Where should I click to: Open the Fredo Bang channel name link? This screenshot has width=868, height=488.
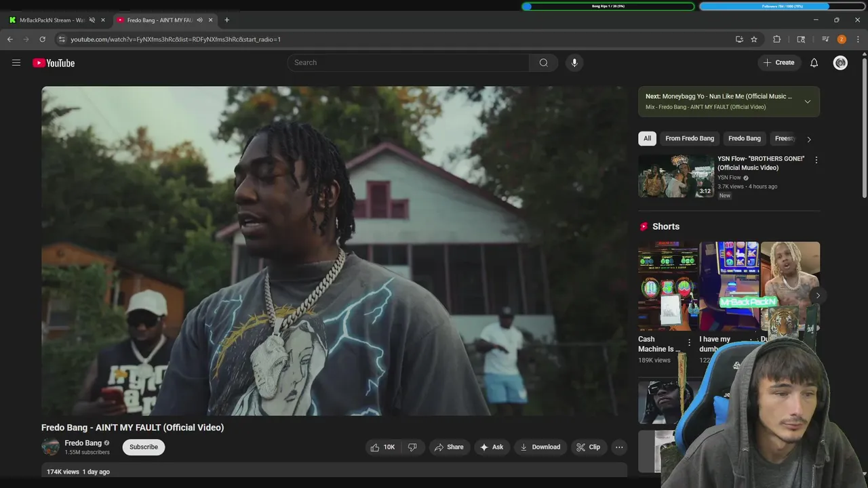pyautogui.click(x=83, y=443)
